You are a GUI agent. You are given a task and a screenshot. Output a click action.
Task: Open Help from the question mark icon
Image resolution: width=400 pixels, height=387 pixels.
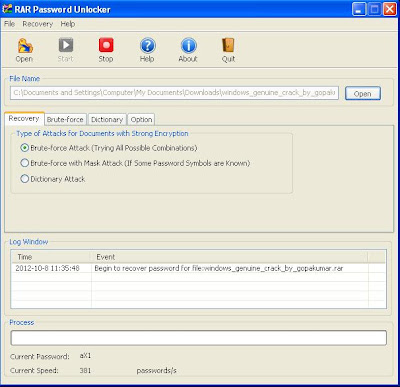[x=147, y=46]
